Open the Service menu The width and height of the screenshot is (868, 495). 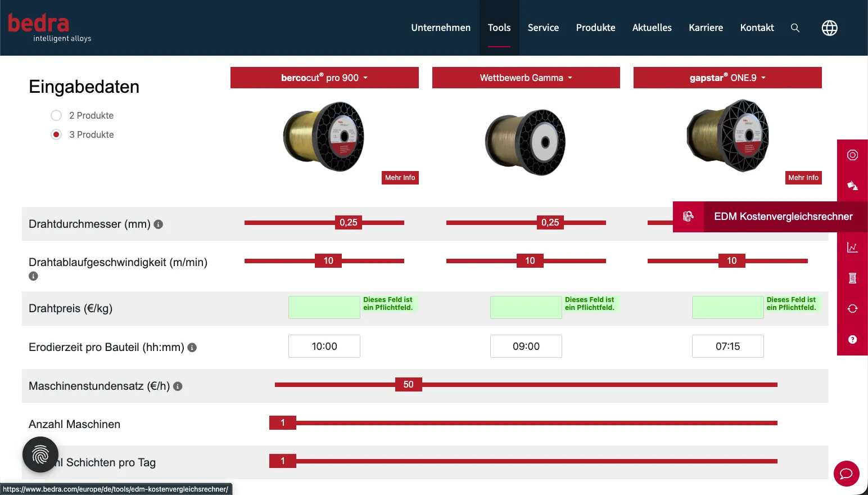coord(543,28)
